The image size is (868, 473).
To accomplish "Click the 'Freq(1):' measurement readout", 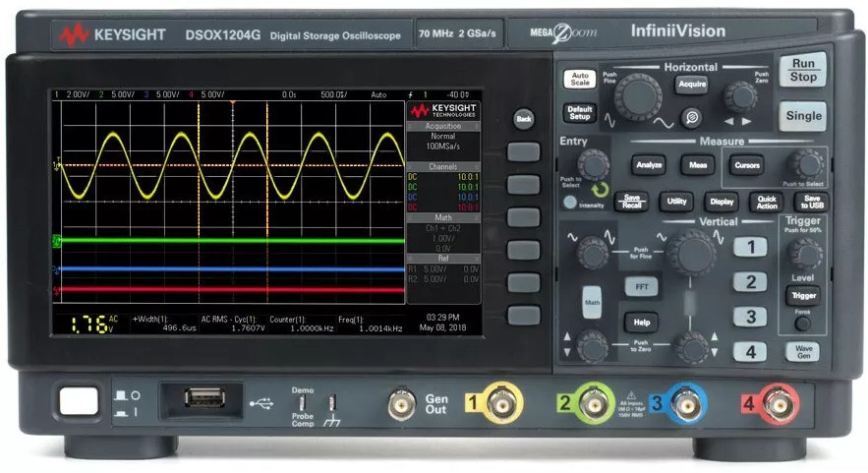I will pos(370,324).
